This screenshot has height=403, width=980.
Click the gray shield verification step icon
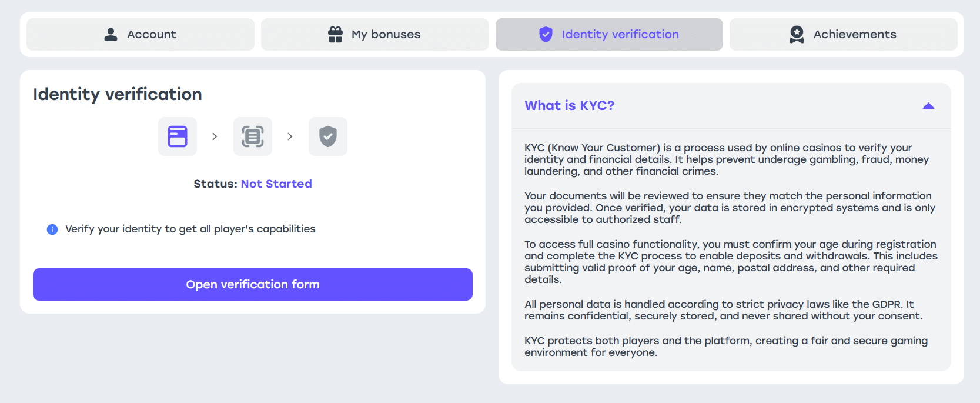[327, 136]
